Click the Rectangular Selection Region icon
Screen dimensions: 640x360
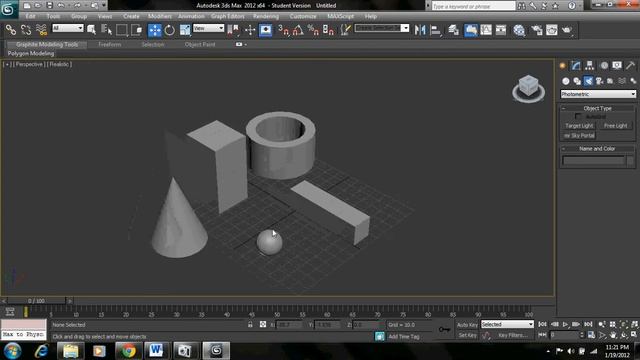pos(122,30)
